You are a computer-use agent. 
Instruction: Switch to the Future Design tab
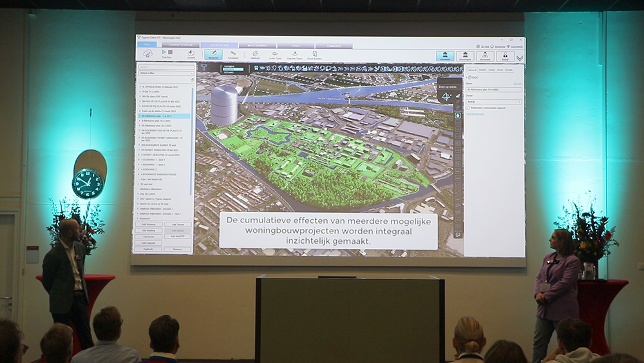[x=219, y=45]
